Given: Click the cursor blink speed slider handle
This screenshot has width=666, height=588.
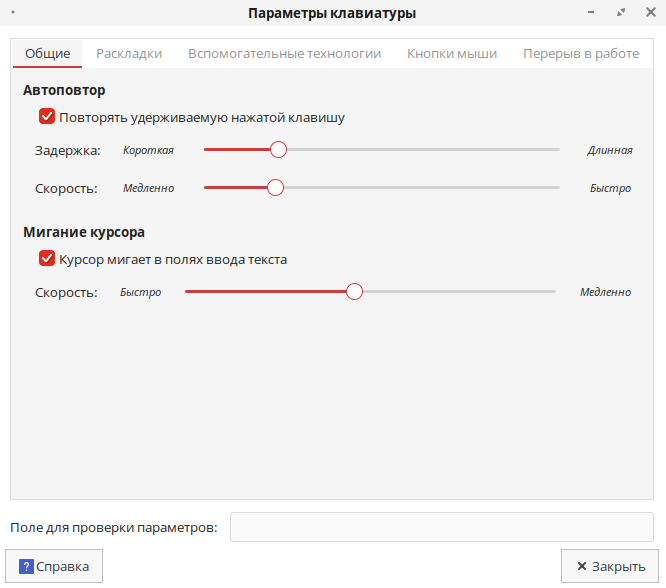Looking at the screenshot, I should 354,292.
